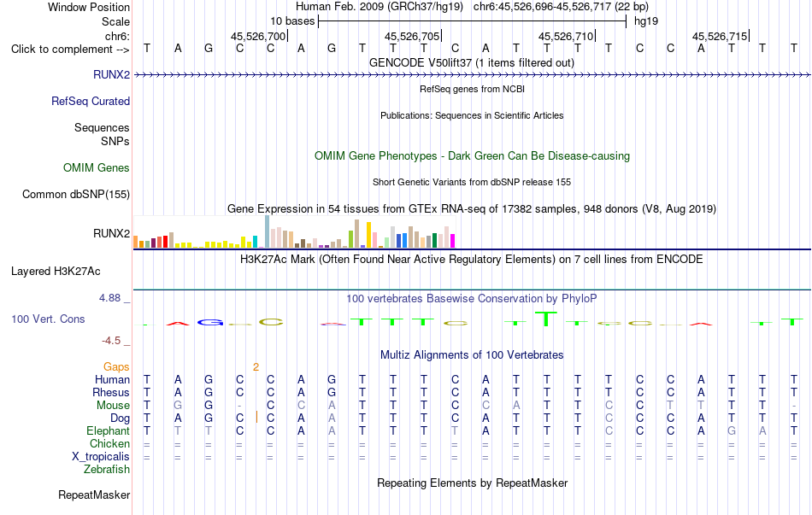This screenshot has height=515, width=812.
Task: Select the Elephant alignment row label
Action: (108, 430)
